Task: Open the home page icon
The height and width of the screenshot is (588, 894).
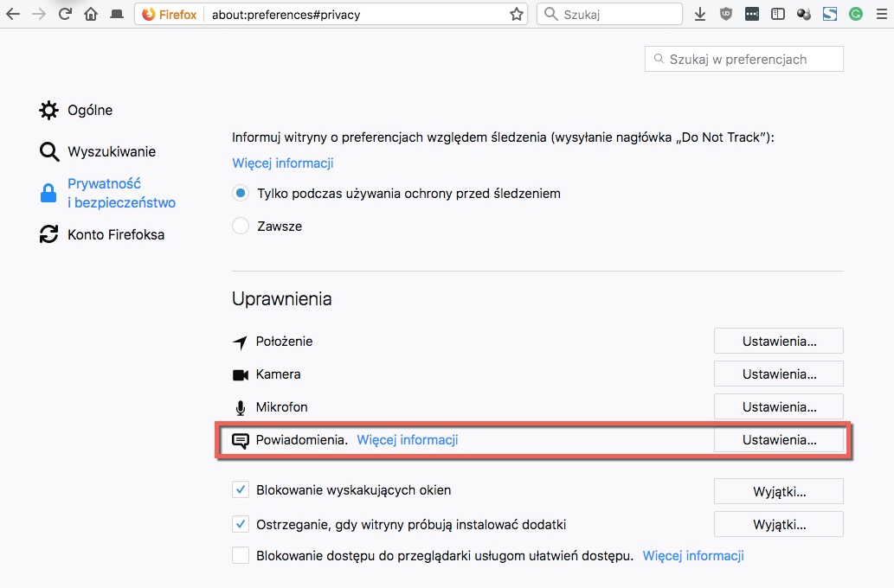Action: (x=91, y=14)
